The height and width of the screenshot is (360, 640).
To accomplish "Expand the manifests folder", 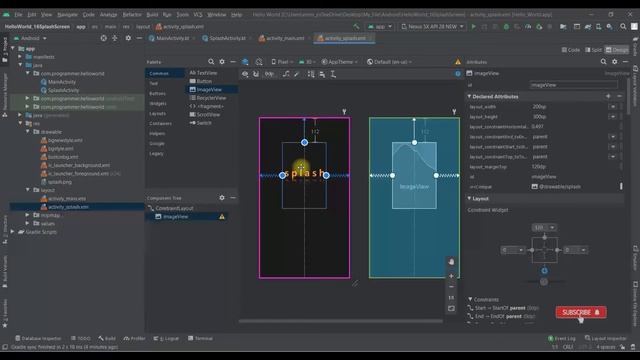I will [x=20, y=57].
